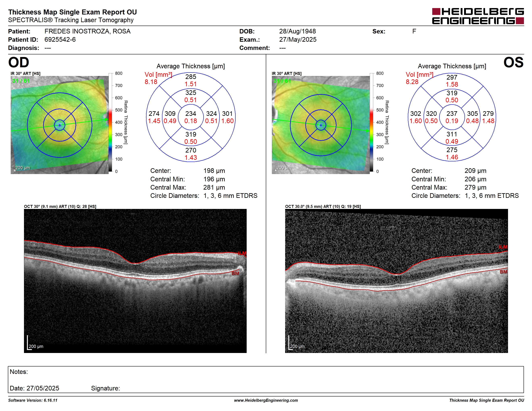Click the Software Version: 6.16.11 text
The height and width of the screenshot is (411, 532).
33,400
